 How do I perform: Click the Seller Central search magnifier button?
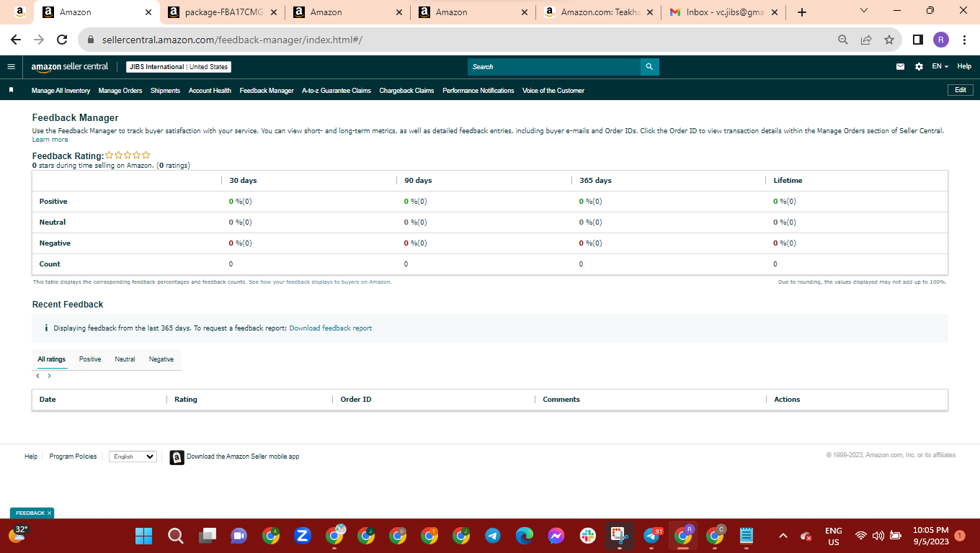(649, 67)
